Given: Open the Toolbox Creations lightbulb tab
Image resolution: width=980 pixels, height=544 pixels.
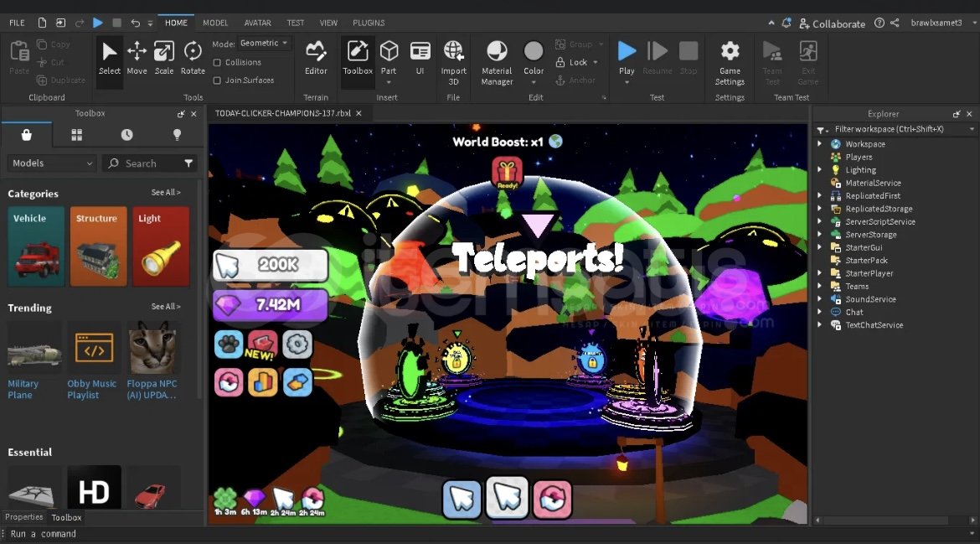Looking at the screenshot, I should tap(177, 135).
